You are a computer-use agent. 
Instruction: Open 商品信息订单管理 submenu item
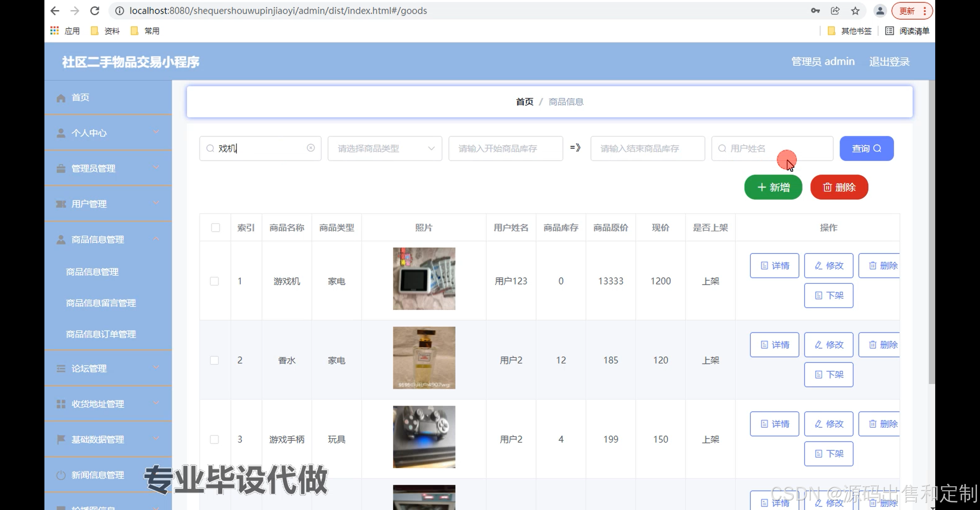[101, 334]
